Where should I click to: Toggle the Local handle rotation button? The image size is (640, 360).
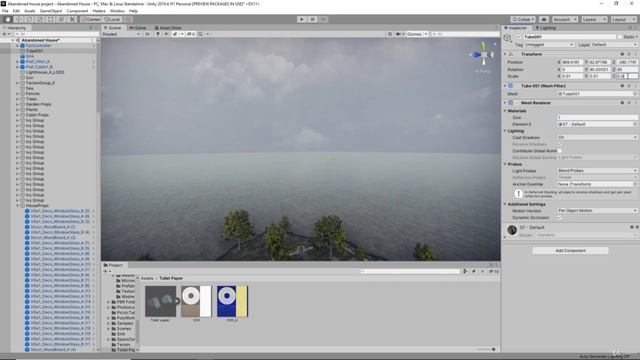pos(112,19)
